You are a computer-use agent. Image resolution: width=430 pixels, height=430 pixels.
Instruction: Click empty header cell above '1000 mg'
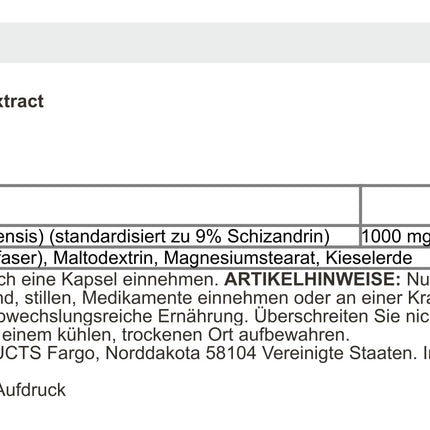[396, 206]
